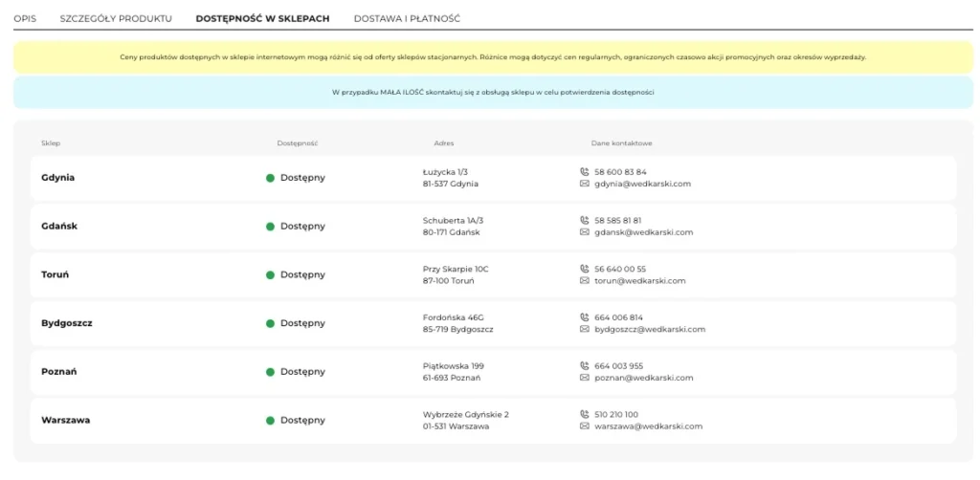
Task: Click the phone icon beside 664 006 814
Action: pyautogui.click(x=585, y=317)
